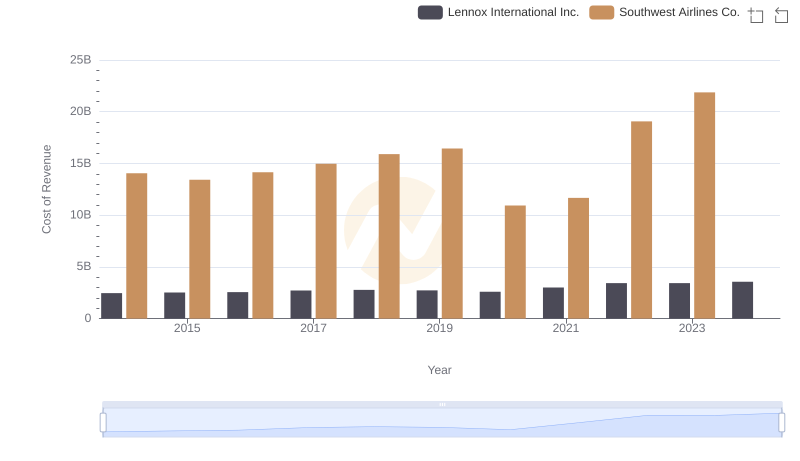Click the range slider top grip bar
This screenshot has height=461, width=800.
click(442, 404)
